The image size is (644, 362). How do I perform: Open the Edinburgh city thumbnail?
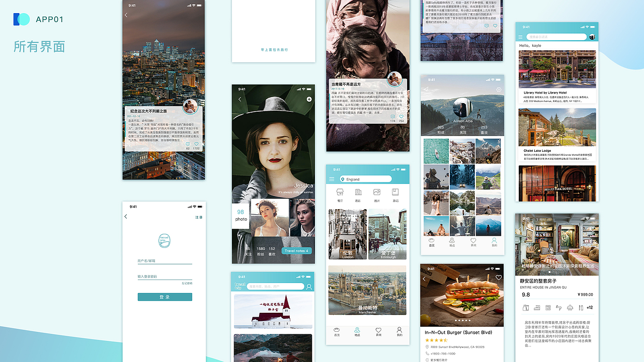tap(387, 234)
